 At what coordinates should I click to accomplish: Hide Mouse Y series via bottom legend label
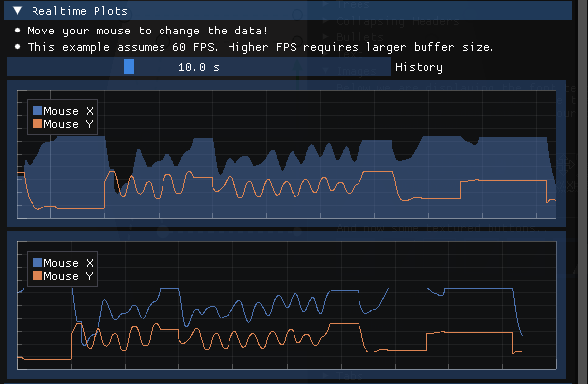pos(68,276)
